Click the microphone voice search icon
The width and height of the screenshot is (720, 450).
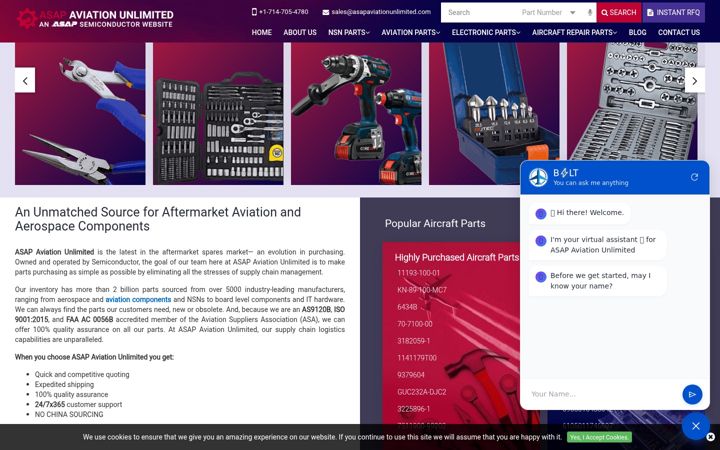[x=590, y=12]
